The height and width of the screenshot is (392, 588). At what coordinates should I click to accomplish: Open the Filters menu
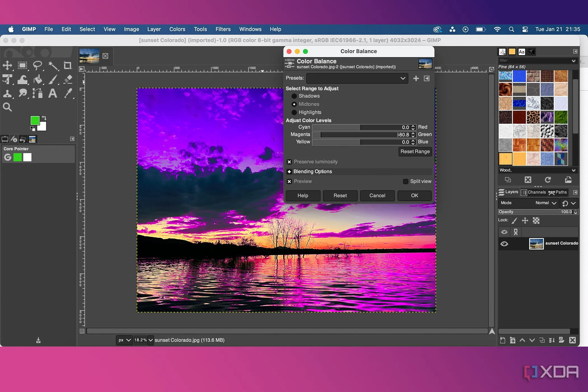point(223,29)
